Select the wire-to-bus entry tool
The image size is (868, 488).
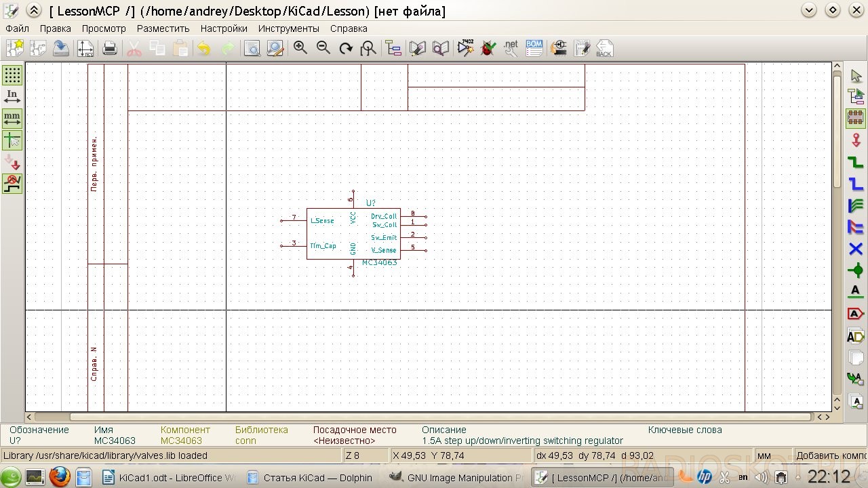click(856, 205)
